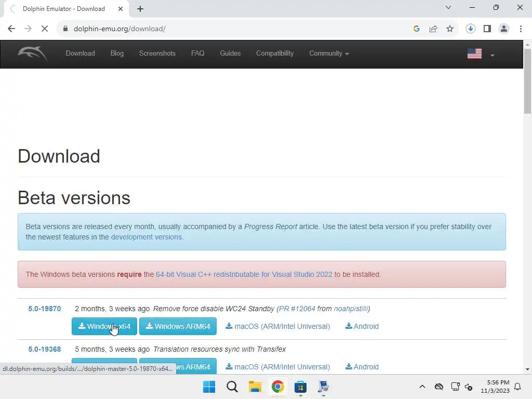
Task: Download 5.0-19870 Android build
Action: pos(362,326)
